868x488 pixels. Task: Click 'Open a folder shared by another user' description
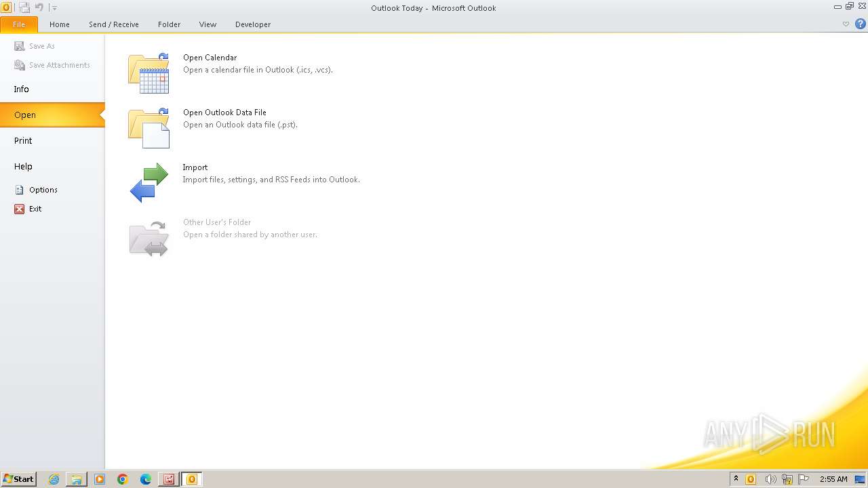tap(250, 235)
